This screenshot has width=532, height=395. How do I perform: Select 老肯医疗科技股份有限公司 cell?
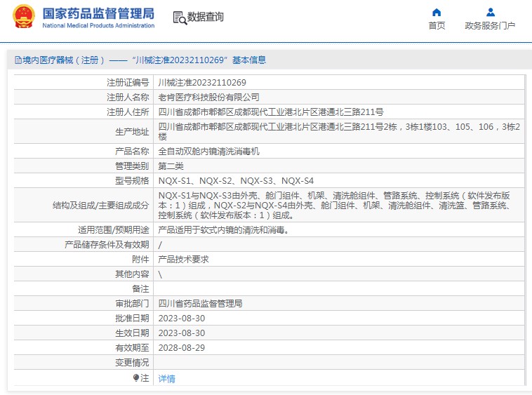coord(208,98)
